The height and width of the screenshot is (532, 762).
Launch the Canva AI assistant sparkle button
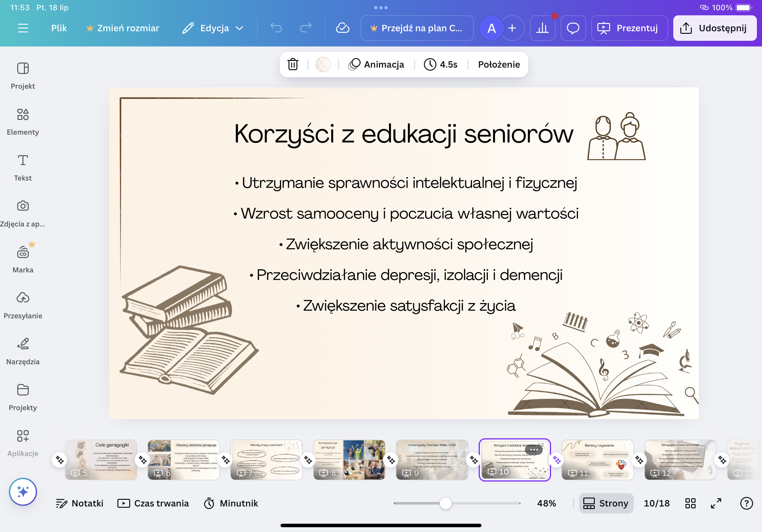23,491
